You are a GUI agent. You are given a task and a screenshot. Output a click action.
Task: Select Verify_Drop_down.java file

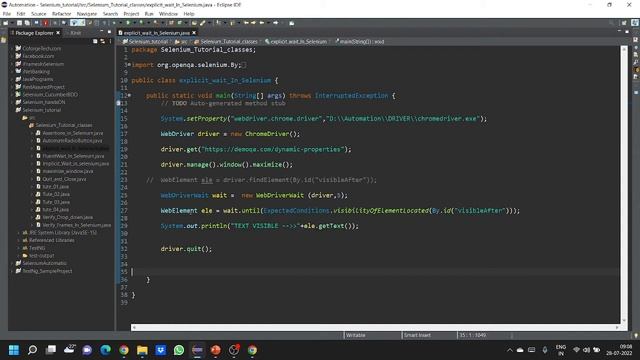(67, 217)
